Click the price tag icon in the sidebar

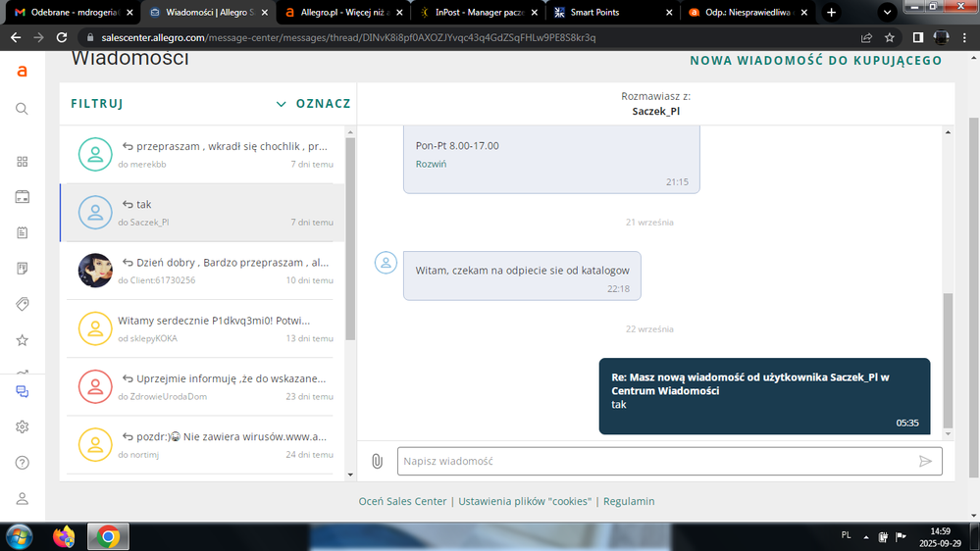click(x=22, y=304)
